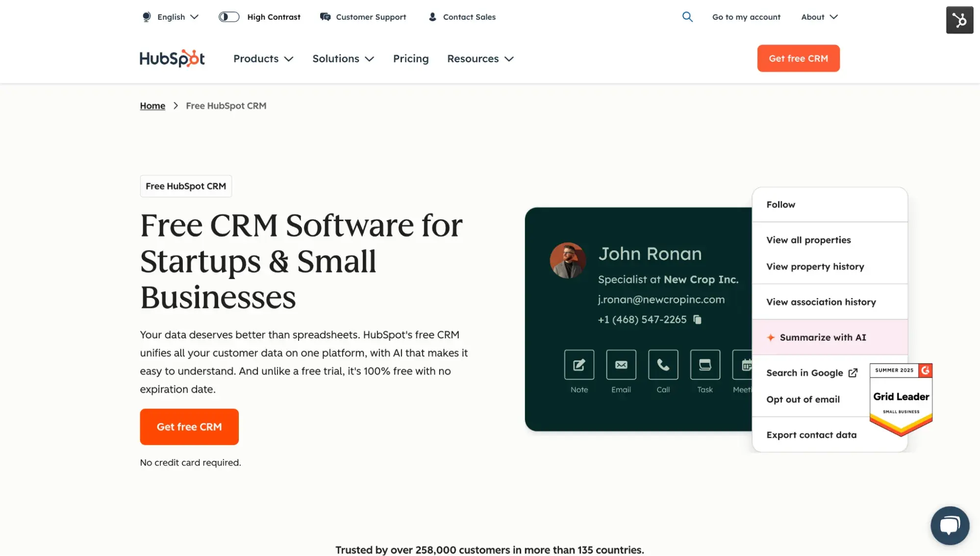This screenshot has width=980, height=556.
Task: Click the HubSpot logo
Action: point(172,58)
